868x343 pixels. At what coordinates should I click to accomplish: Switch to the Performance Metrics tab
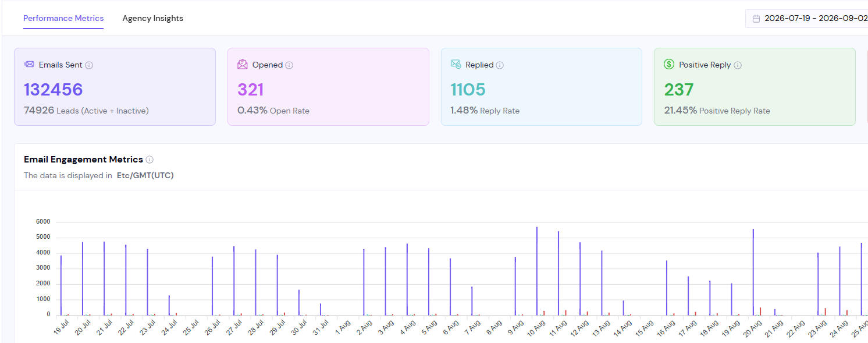coord(63,18)
